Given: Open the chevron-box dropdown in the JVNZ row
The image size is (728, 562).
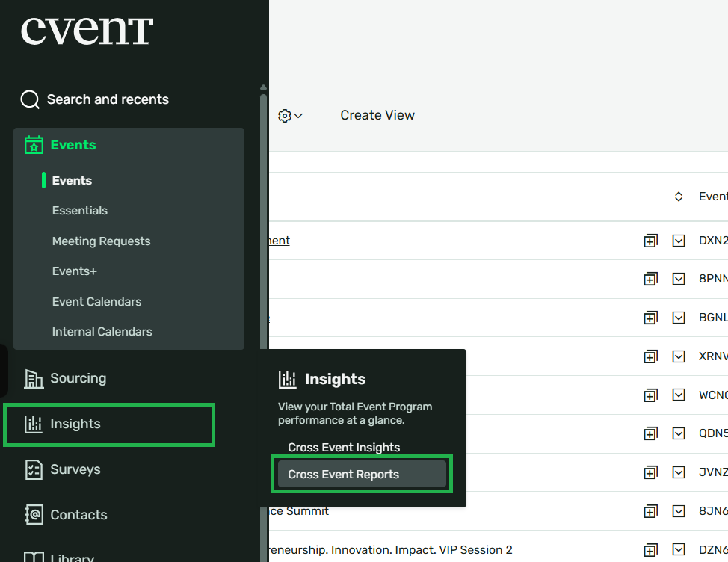Looking at the screenshot, I should 679,472.
